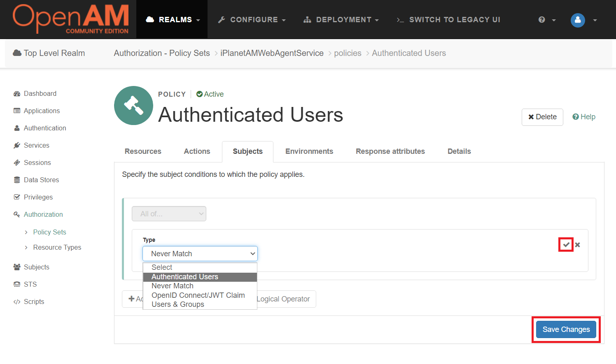Viewport: 616px width, 364px height.
Task: Open Scripts in sidebar
Action: coord(34,301)
